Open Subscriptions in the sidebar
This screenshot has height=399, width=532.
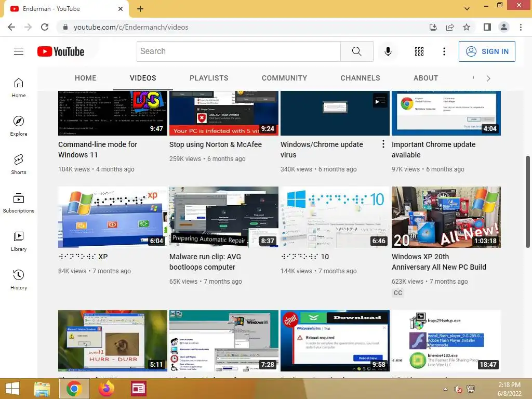(19, 203)
